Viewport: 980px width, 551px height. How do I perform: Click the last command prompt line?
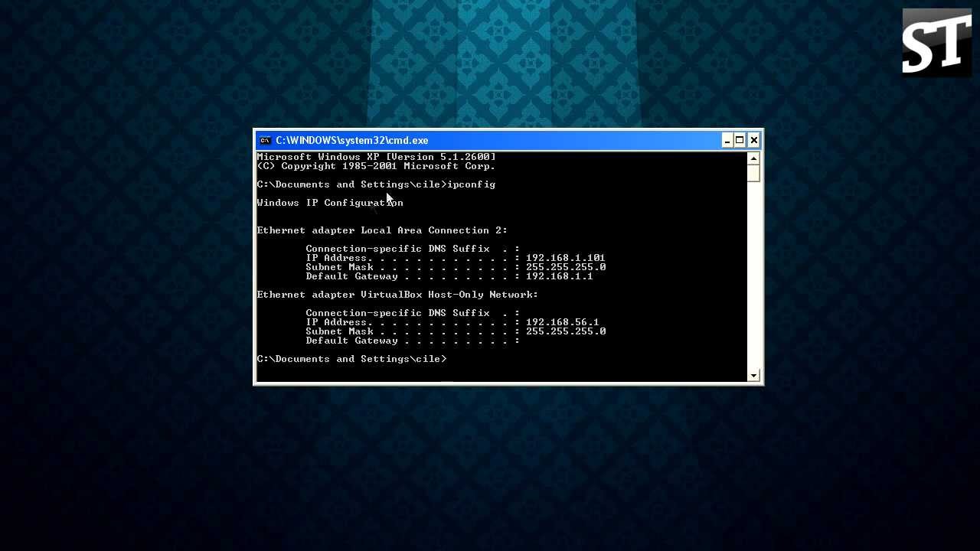[x=351, y=359]
